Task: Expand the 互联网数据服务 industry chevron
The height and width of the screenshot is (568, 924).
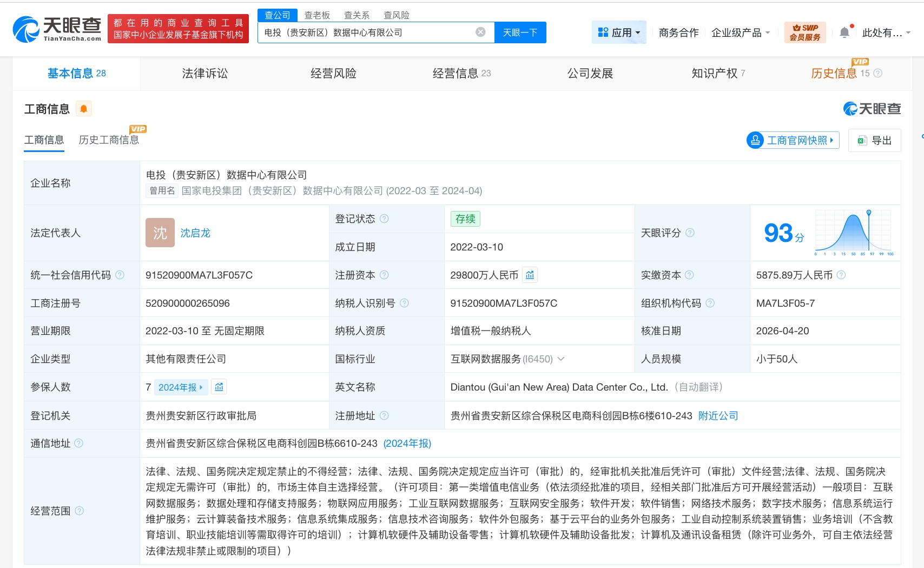Action: tap(561, 359)
